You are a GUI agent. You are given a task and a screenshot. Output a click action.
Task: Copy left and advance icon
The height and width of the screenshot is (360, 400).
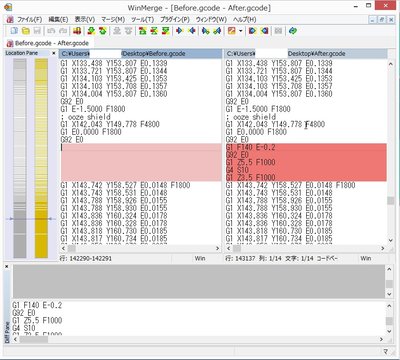(217, 31)
